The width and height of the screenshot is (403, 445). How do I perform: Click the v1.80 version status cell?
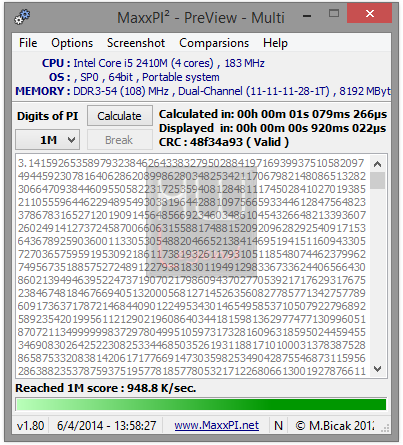(x=30, y=426)
